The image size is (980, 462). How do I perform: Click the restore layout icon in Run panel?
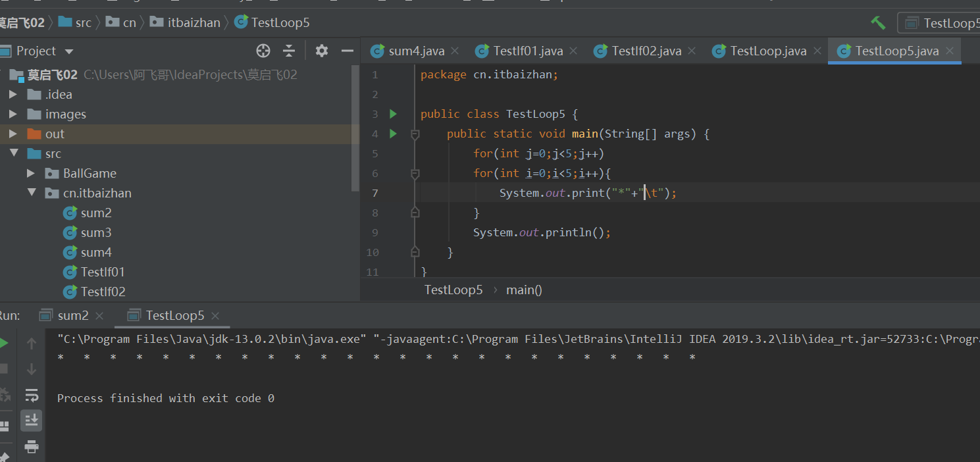(x=3, y=426)
